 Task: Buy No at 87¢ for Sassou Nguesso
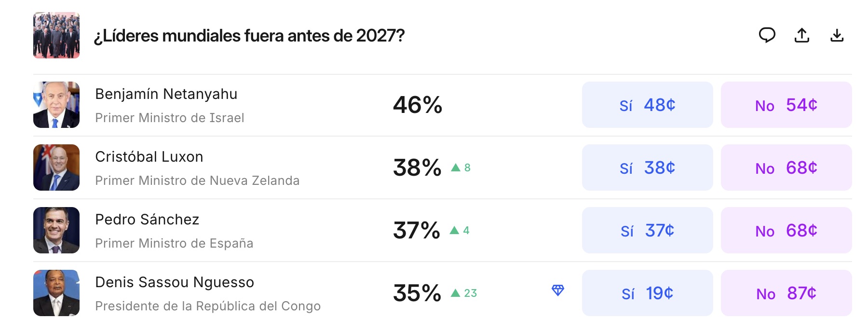tap(786, 293)
